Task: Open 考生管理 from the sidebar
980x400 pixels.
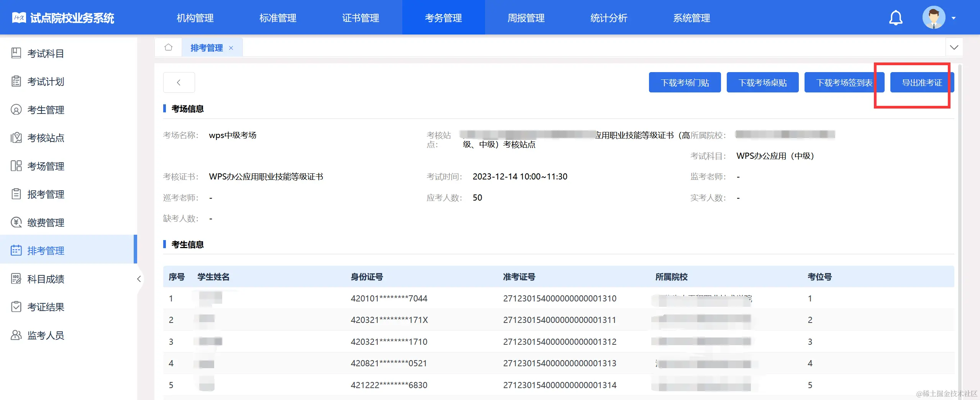Action: click(46, 110)
